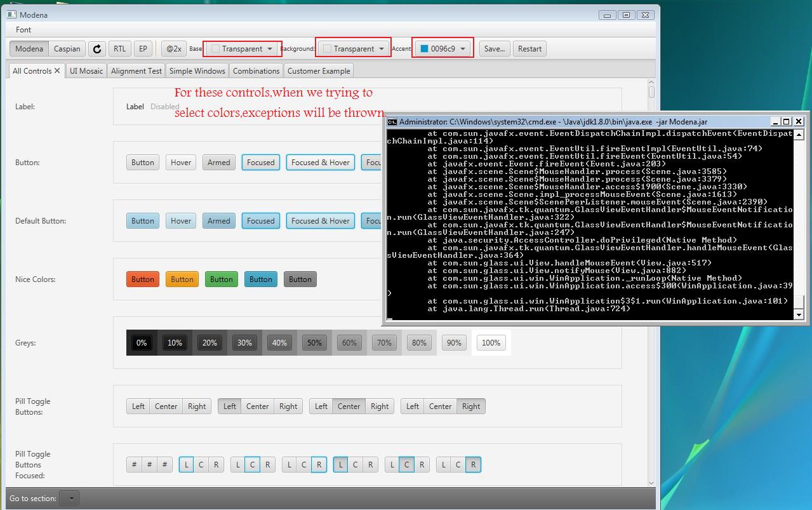Click the reload arrow icon in toolbar
812x510 pixels.
point(97,49)
